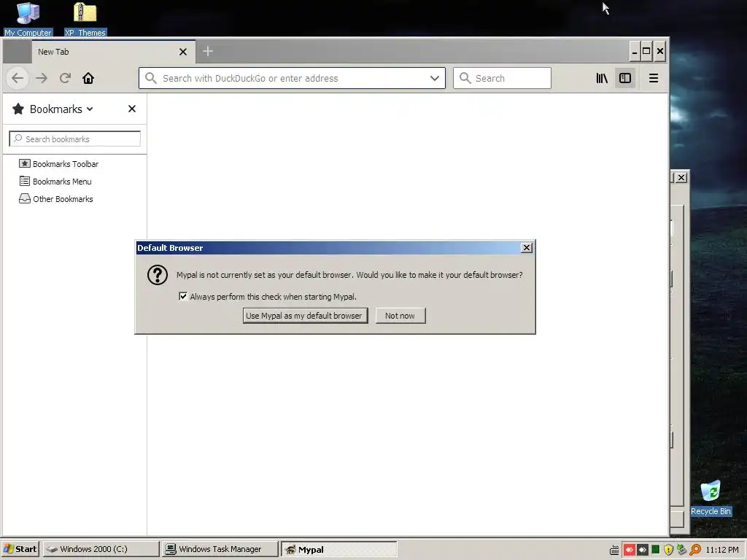Maximize the Mypal browser window

pyautogui.click(x=646, y=52)
